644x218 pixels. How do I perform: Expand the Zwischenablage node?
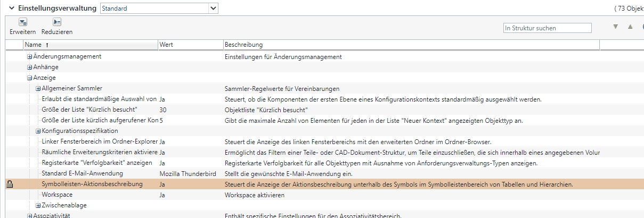coord(38,206)
